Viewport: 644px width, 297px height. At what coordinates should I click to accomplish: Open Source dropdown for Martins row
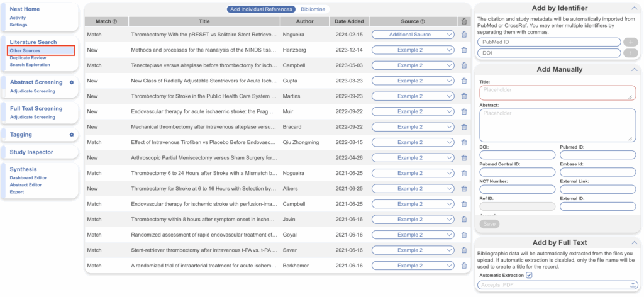click(413, 96)
